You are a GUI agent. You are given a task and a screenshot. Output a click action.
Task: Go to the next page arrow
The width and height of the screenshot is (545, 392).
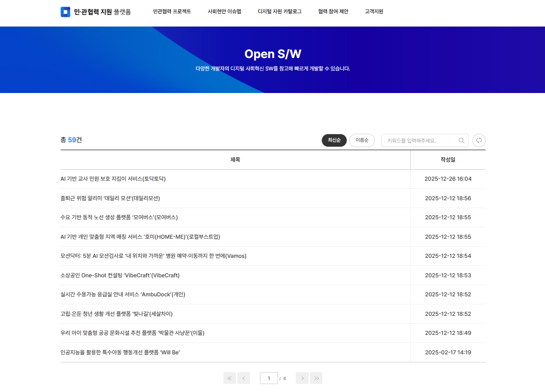(302, 378)
